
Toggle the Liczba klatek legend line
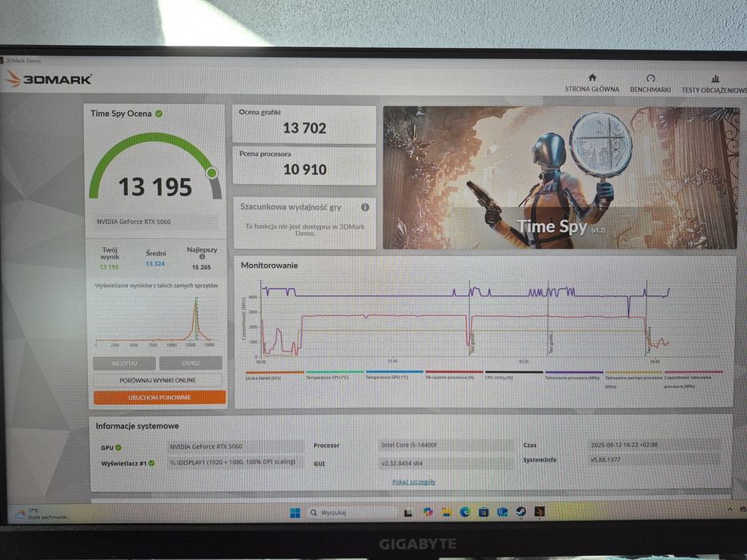tap(275, 375)
